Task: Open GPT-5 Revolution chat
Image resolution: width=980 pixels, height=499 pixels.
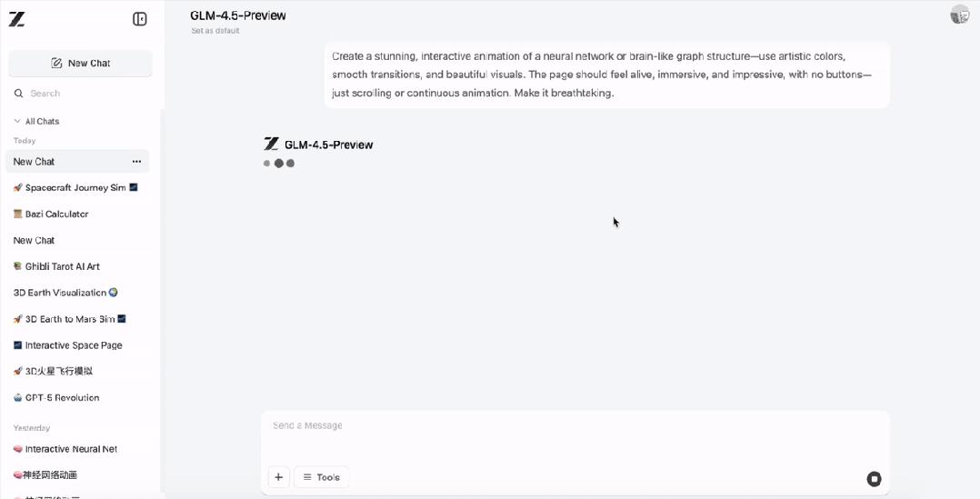Action: 62,398
